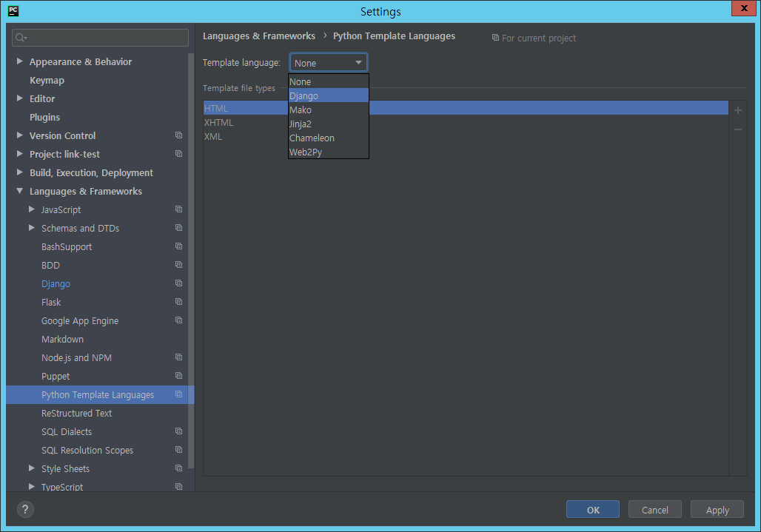Viewport: 761px width, 532px height.
Task: Open the BashSupport settings page
Action: 67,247
